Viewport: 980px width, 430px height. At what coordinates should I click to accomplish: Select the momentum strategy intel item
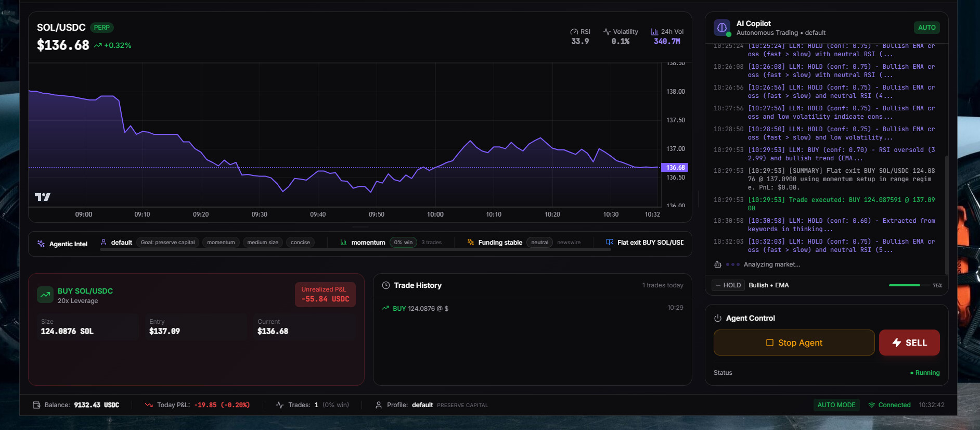pos(368,243)
